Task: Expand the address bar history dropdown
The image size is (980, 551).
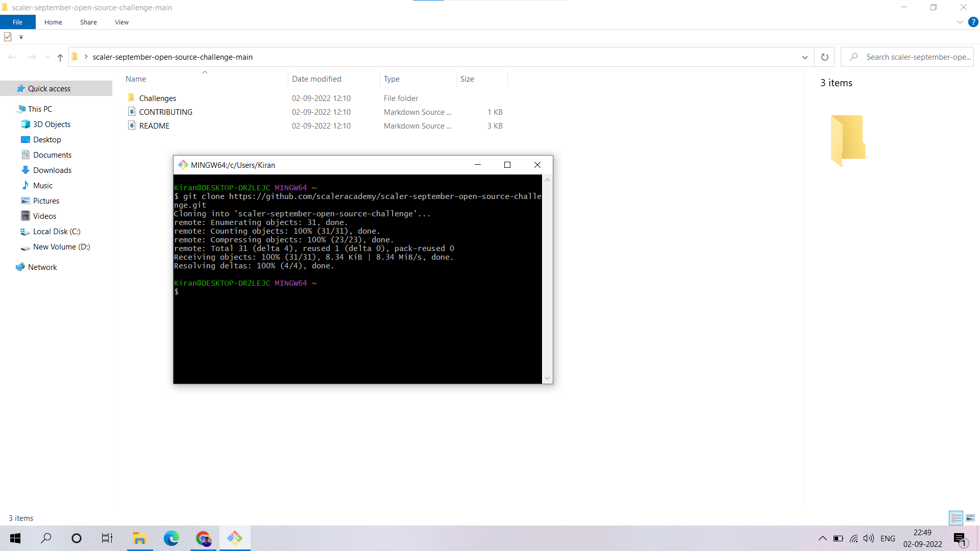Action: (x=804, y=57)
